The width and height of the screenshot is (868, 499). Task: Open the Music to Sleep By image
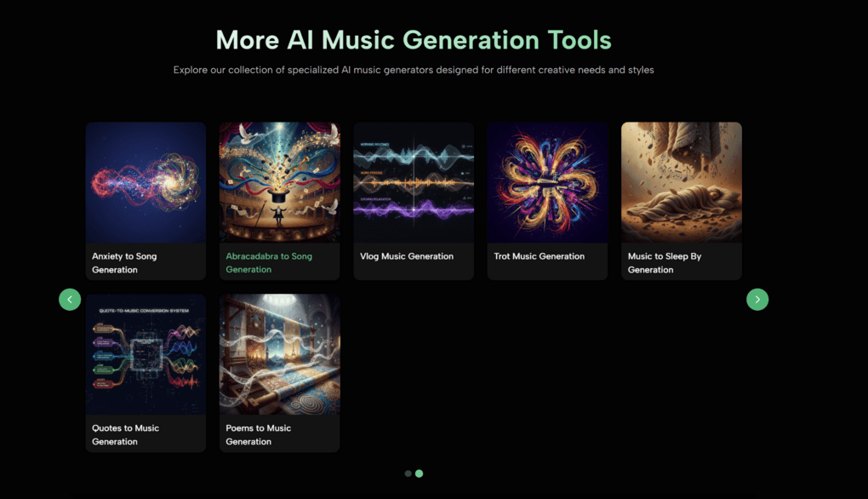681,182
